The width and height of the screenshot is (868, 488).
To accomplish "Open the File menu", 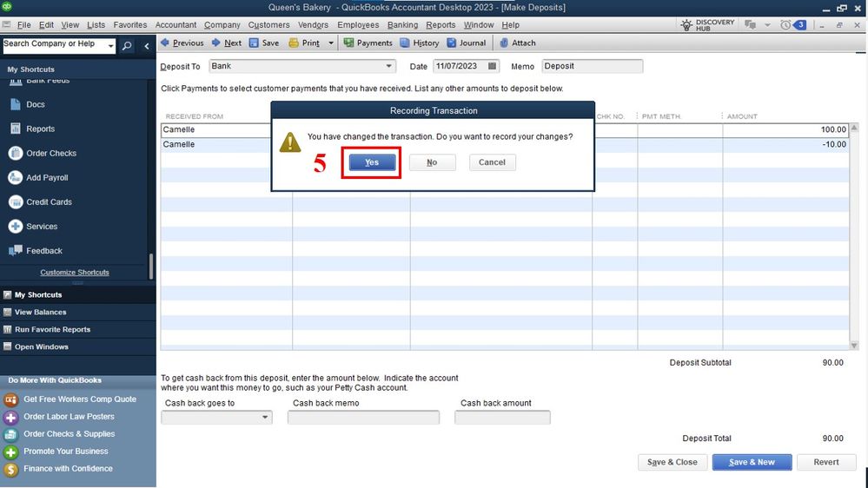I will point(23,25).
